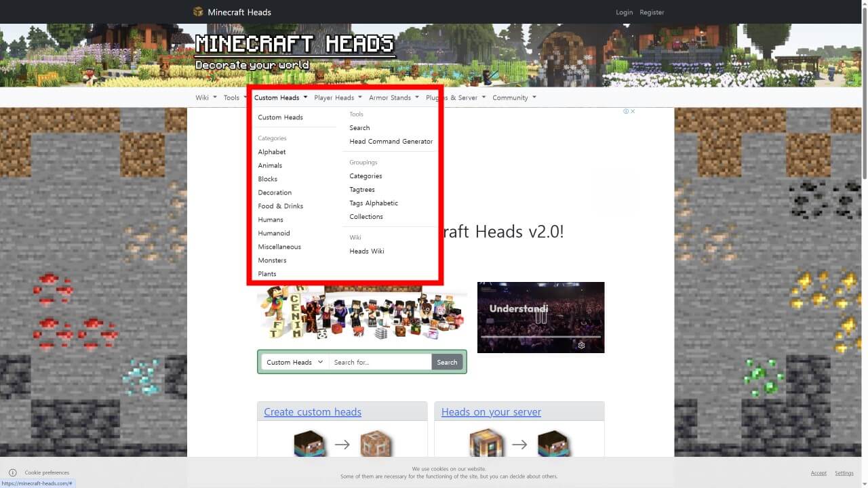
Task: Choose Monsters category
Action: [x=273, y=260]
